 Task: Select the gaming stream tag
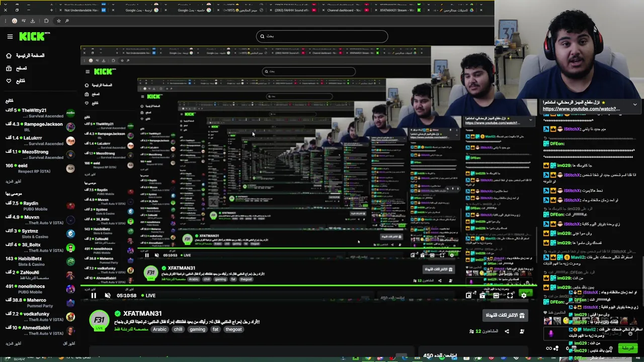tap(197, 329)
